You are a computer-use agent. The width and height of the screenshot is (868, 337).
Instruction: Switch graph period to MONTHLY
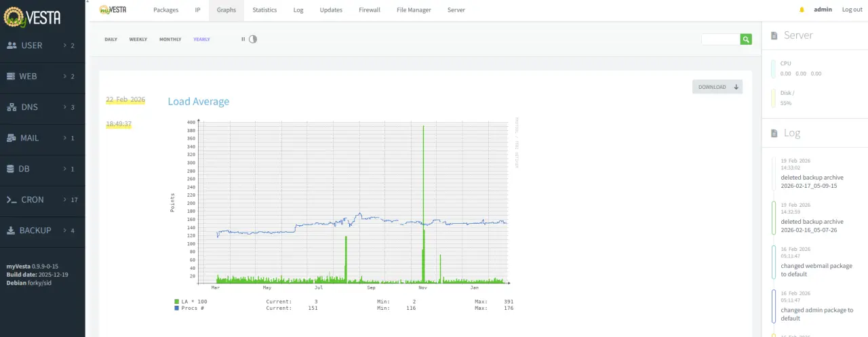click(x=170, y=39)
